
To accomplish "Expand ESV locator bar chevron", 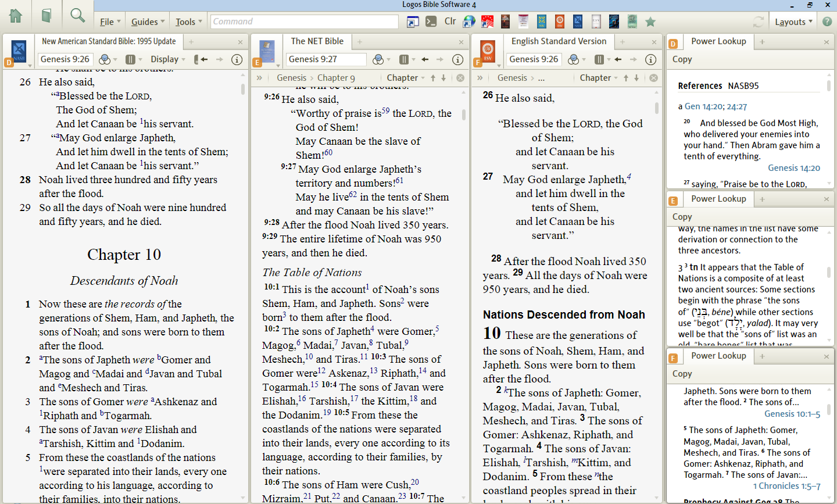I will coord(480,78).
